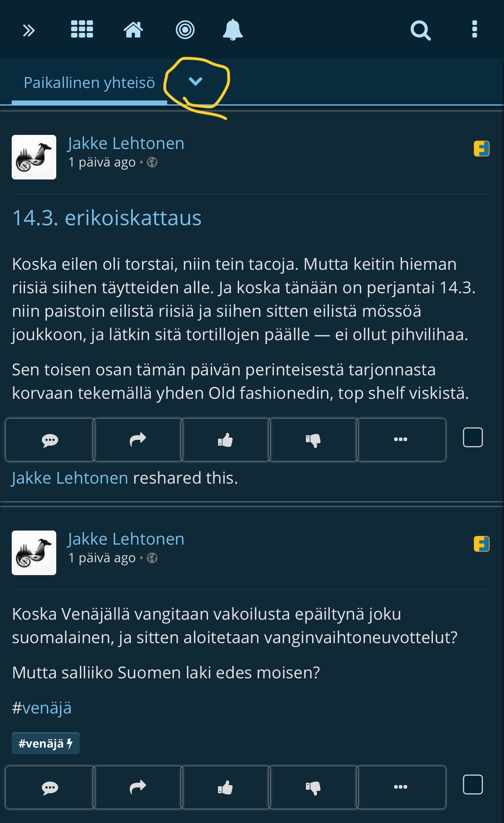Like the erikoiskattaus post with thumbs up

pyautogui.click(x=225, y=440)
